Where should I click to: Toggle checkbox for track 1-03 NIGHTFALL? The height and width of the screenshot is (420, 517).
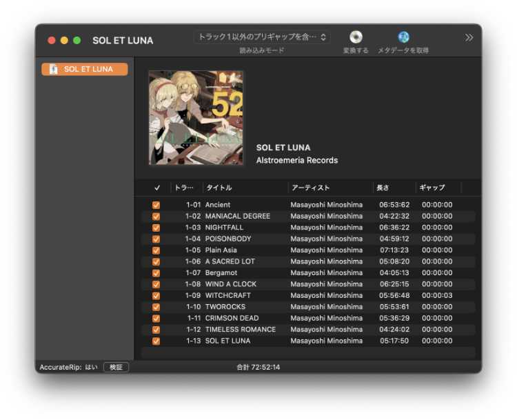[x=156, y=228]
